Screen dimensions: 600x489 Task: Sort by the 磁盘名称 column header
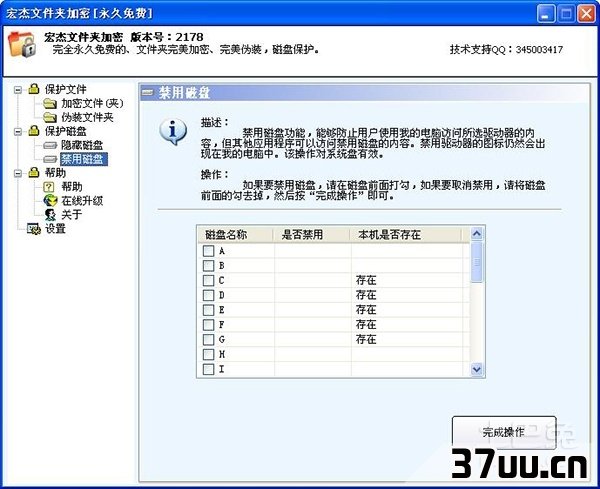tap(236, 235)
